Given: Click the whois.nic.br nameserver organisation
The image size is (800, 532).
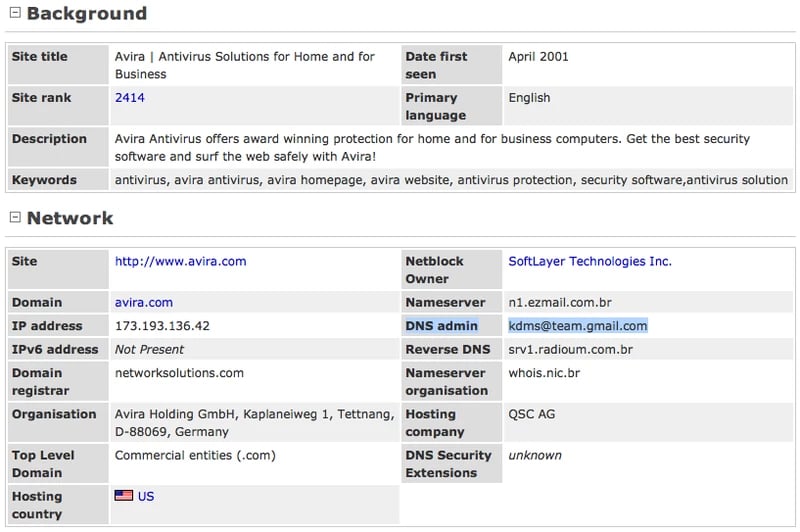Looking at the screenshot, I should point(544,373).
